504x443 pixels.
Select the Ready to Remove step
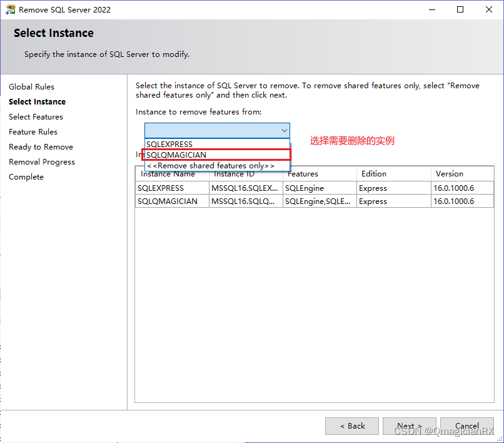41,147
